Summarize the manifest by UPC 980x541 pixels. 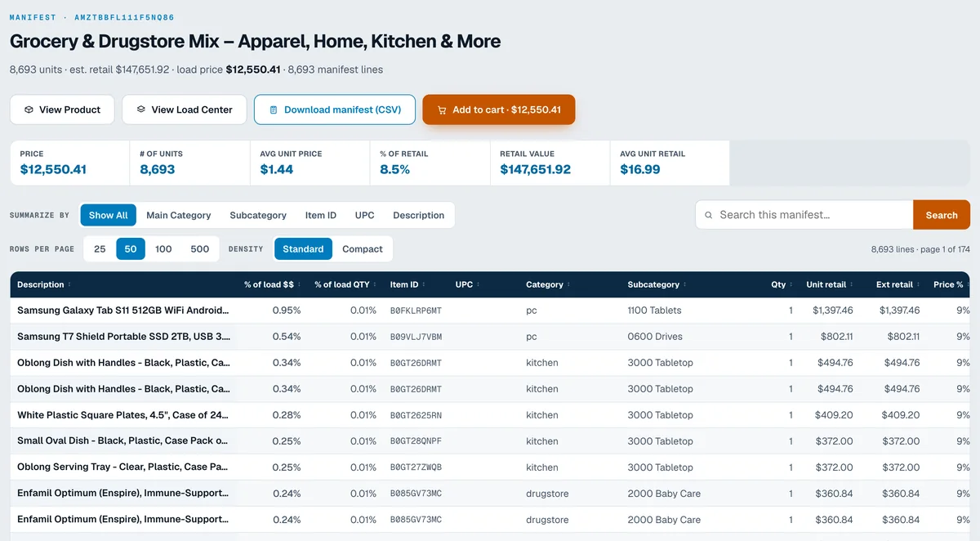pos(365,215)
